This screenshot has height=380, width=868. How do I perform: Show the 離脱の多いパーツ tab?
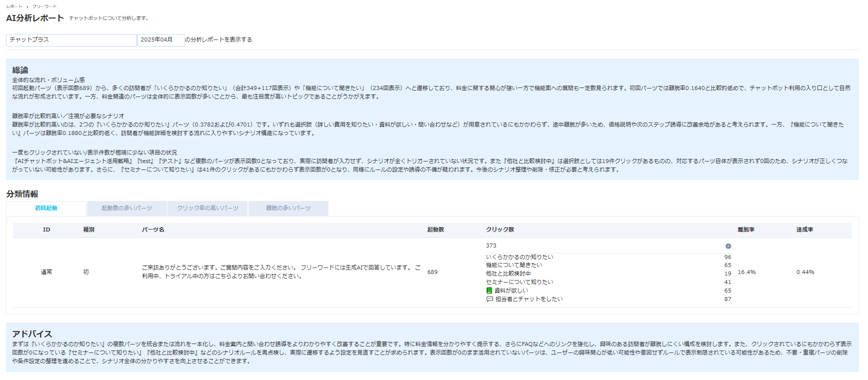pyautogui.click(x=288, y=208)
